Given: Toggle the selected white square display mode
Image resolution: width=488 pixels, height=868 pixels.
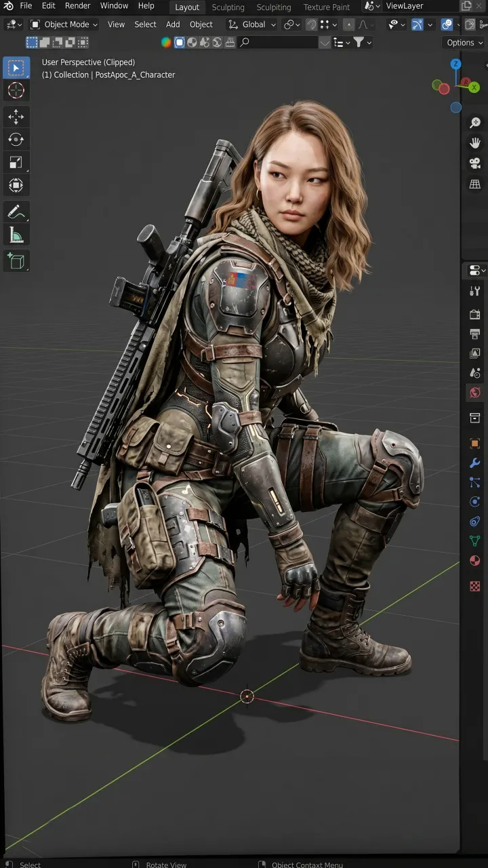Looking at the screenshot, I should click(x=180, y=42).
